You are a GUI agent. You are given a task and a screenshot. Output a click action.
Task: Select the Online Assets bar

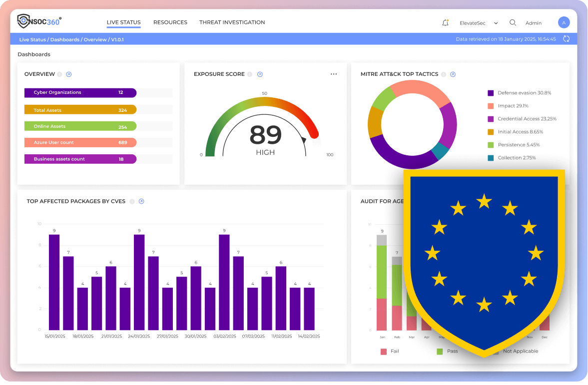tap(80, 126)
